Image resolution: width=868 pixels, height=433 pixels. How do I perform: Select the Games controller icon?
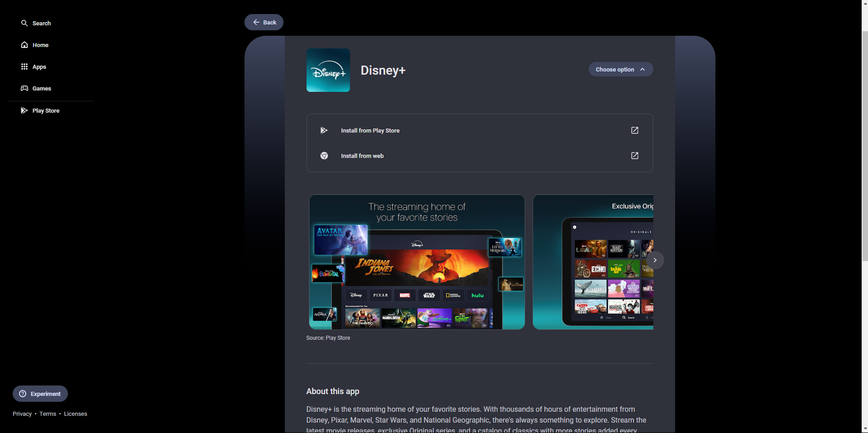(24, 88)
